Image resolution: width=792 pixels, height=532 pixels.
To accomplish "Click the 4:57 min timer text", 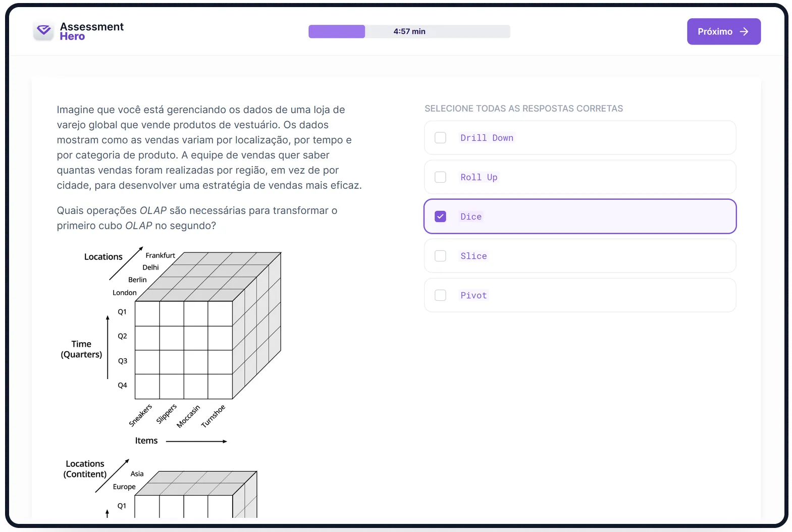I will click(409, 31).
